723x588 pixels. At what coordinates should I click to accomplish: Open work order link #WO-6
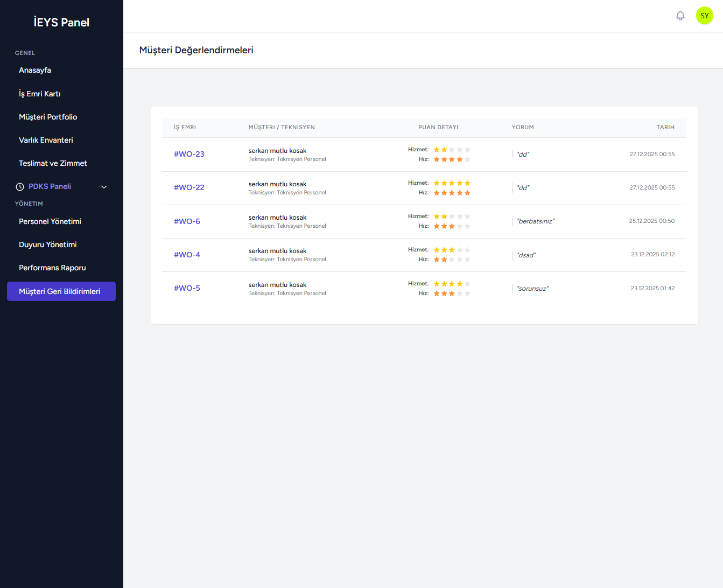click(187, 221)
